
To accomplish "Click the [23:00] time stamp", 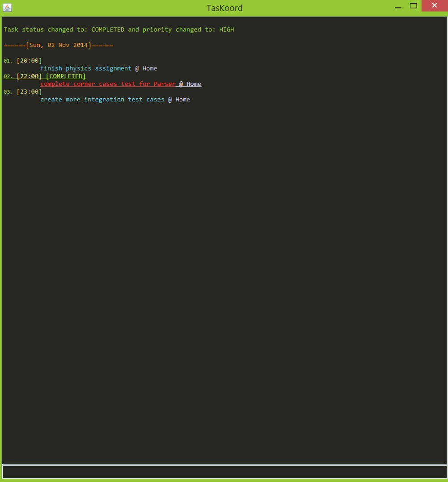I will [29, 92].
